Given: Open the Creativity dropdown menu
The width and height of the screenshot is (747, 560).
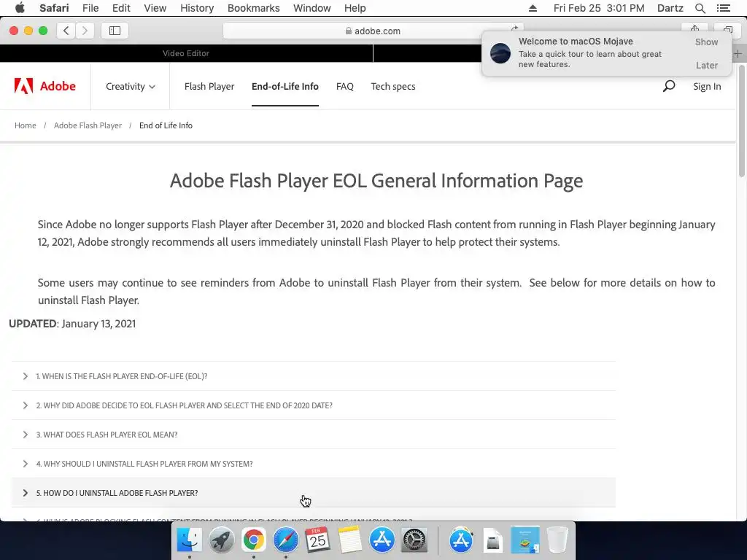Looking at the screenshot, I should pyautogui.click(x=130, y=86).
